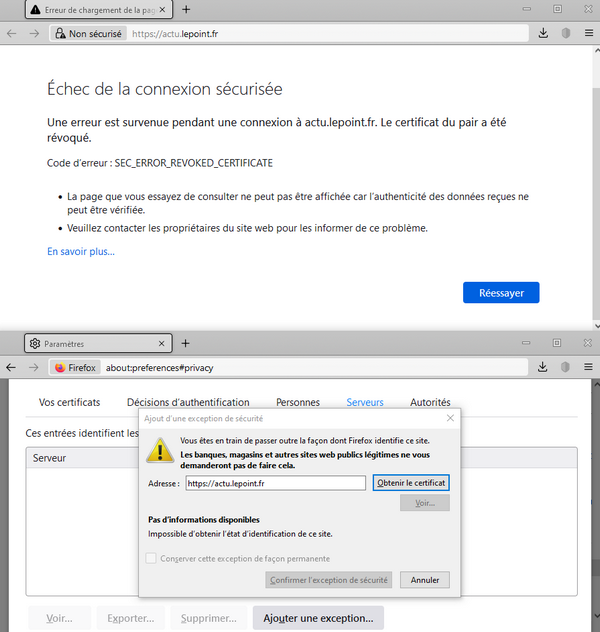Go forward in the Paramètres window
The width and height of the screenshot is (600, 632).
pos(34,367)
